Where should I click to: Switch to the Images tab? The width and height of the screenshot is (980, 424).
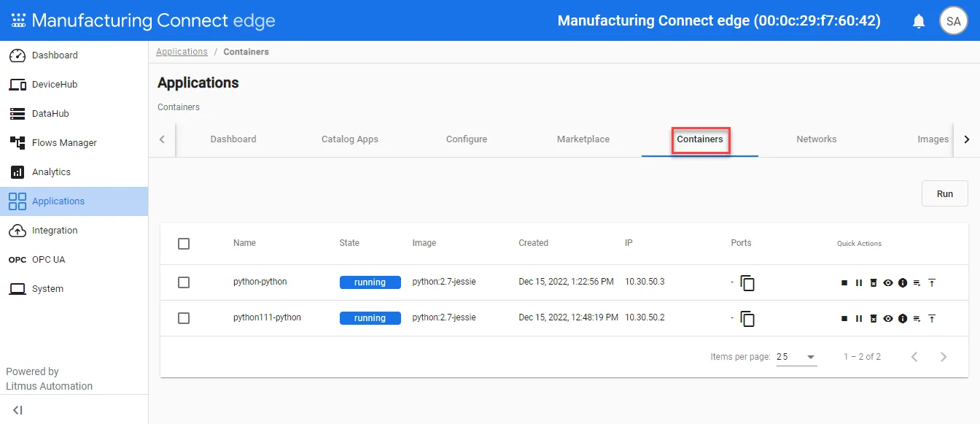[x=933, y=139]
